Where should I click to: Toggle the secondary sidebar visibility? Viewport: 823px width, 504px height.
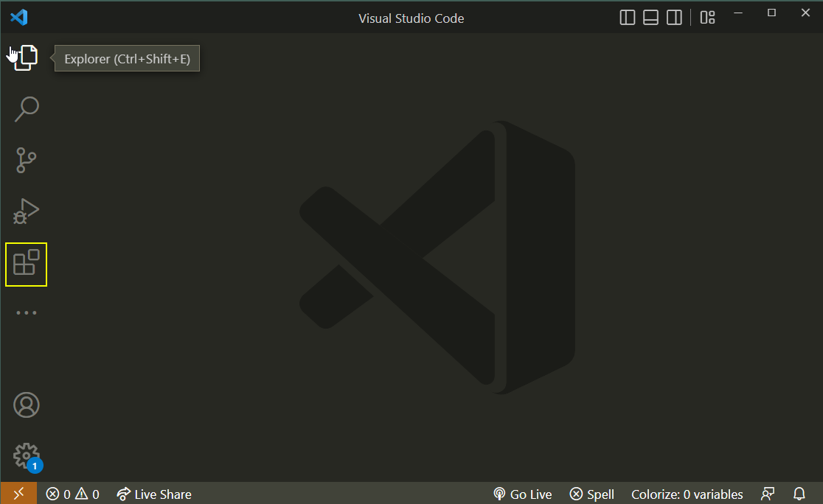pyautogui.click(x=674, y=17)
